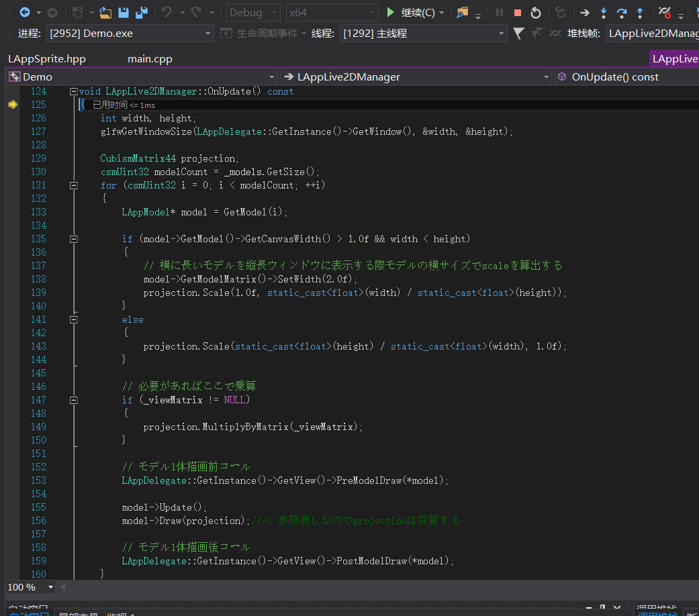Click the Save All icon
Viewport: 699px width, 616px height.
[x=141, y=12]
